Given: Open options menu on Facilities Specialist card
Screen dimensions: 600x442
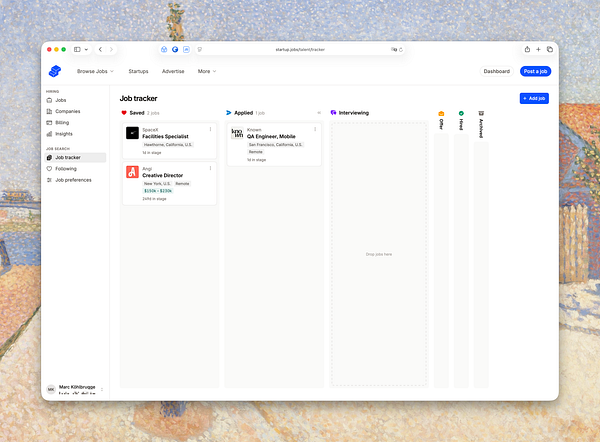Looking at the screenshot, I should tap(210, 129).
